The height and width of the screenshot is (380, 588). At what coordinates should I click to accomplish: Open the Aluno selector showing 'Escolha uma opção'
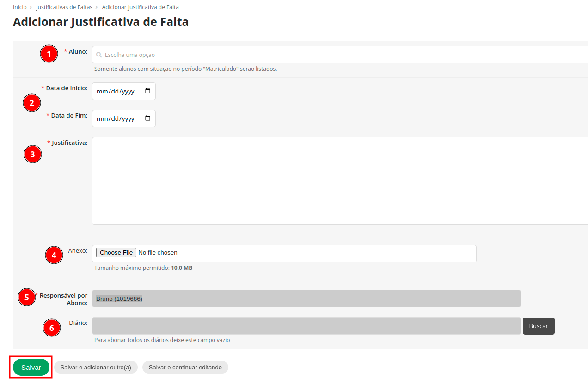tap(231, 55)
